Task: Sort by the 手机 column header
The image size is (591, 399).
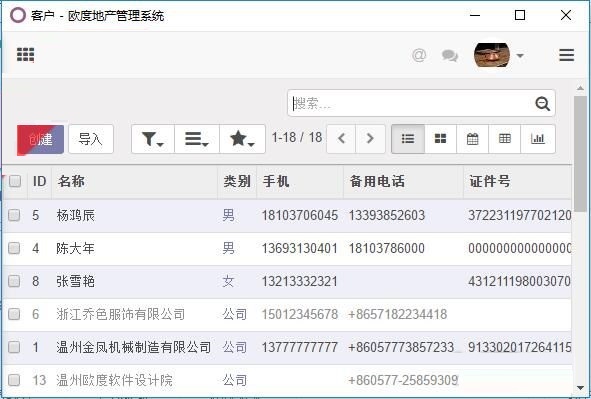Action: pos(300,181)
